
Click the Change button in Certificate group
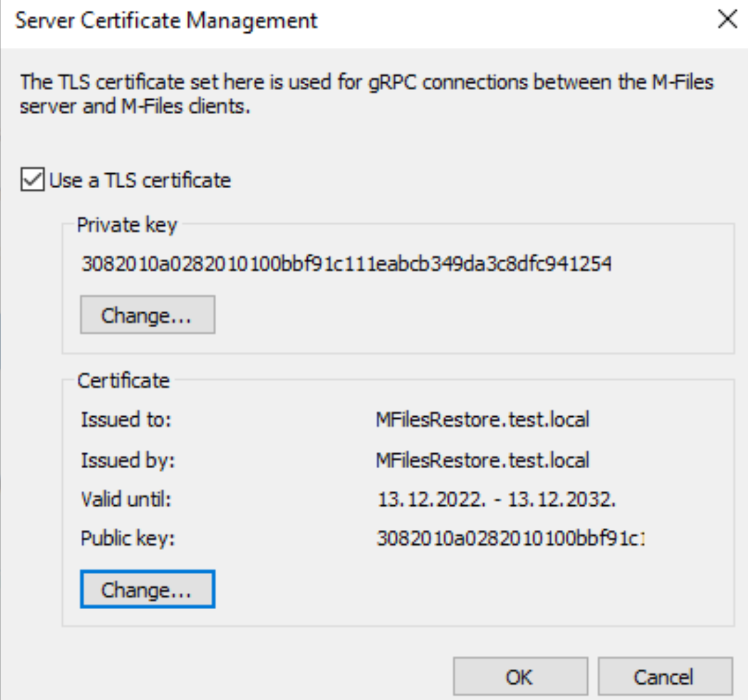pyautogui.click(x=148, y=590)
